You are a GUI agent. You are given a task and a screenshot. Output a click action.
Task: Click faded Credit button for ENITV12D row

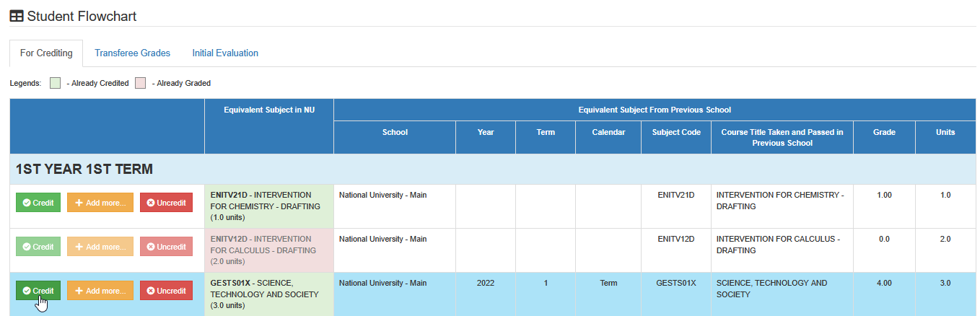(38, 247)
